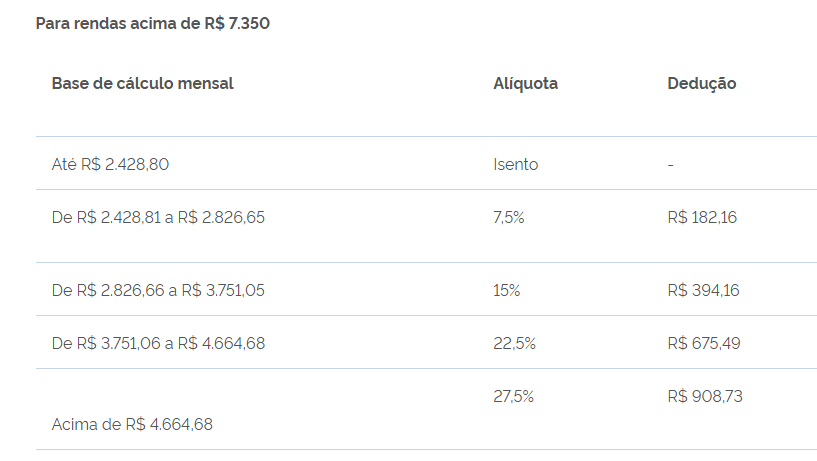Select the 'Até R$ 2.428,80' cell
Viewport: 817px width, 461px height.
coord(110,165)
